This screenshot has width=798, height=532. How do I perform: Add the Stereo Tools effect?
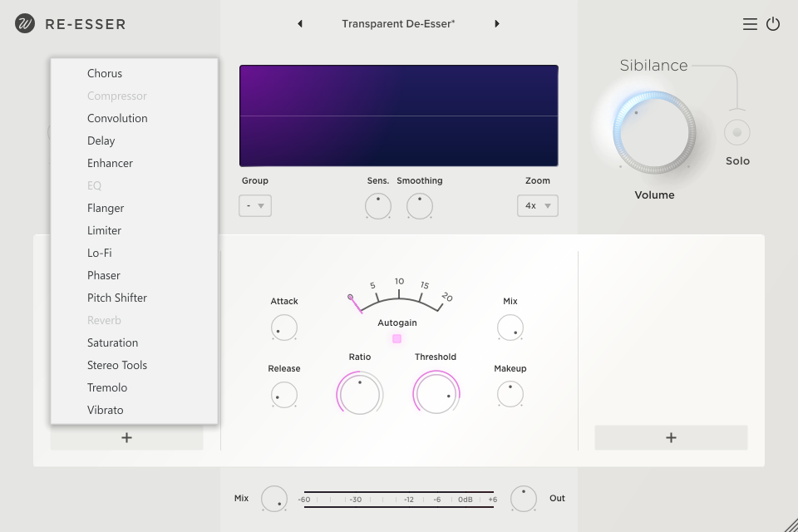click(x=117, y=365)
